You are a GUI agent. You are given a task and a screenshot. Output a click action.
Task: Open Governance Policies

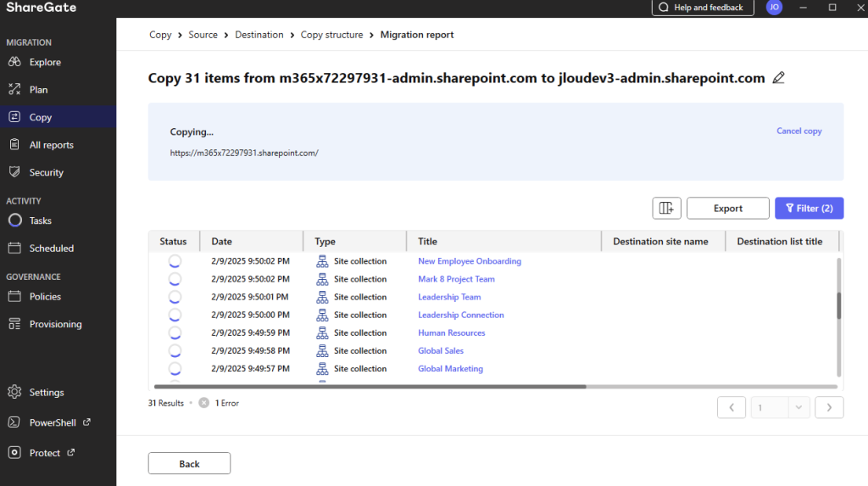(x=45, y=297)
